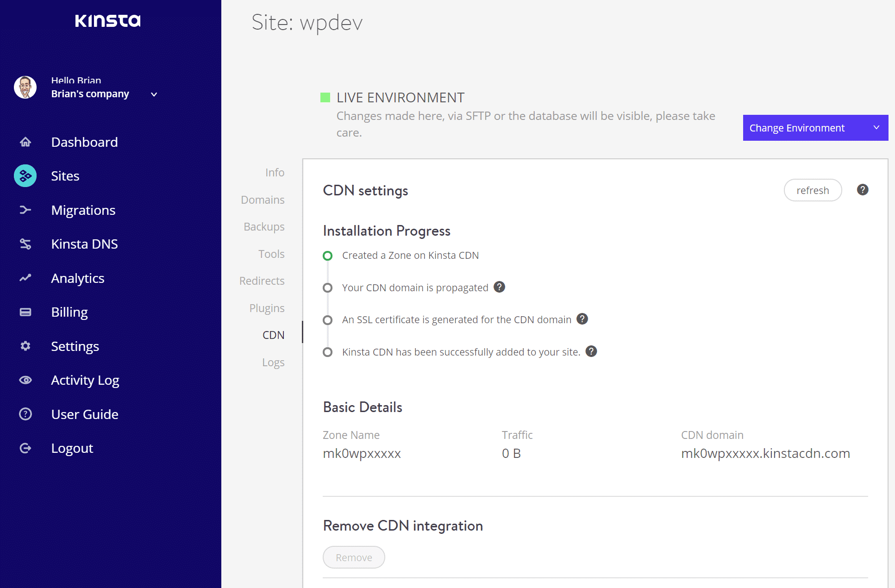
Task: Click the Installation Progress heading
Action: pyautogui.click(x=387, y=231)
